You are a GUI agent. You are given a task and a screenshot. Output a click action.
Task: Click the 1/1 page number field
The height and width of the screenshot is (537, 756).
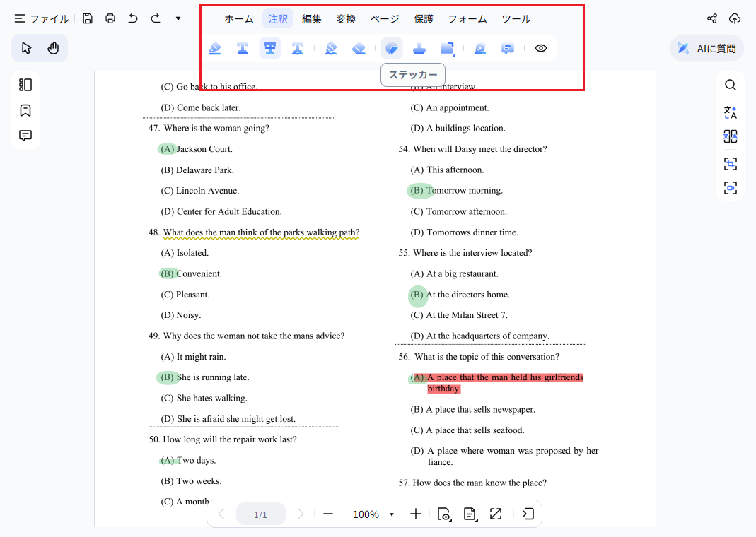(261, 514)
